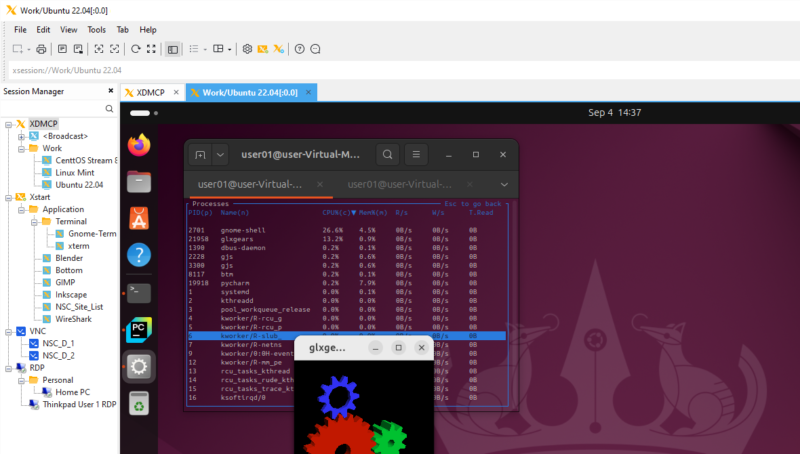Click the new tab icon in terminal
Screen dimensions: 800x454
(200, 154)
